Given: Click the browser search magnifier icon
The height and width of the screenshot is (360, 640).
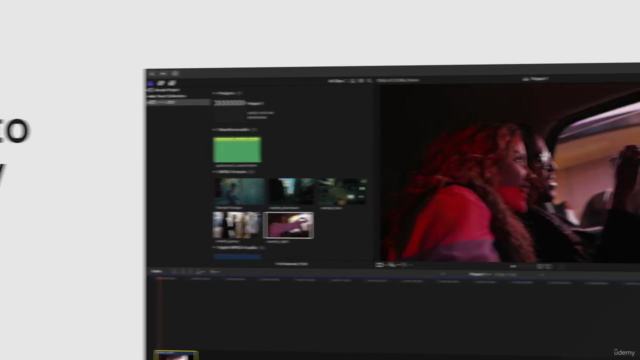Looking at the screenshot, I should pos(369,81).
